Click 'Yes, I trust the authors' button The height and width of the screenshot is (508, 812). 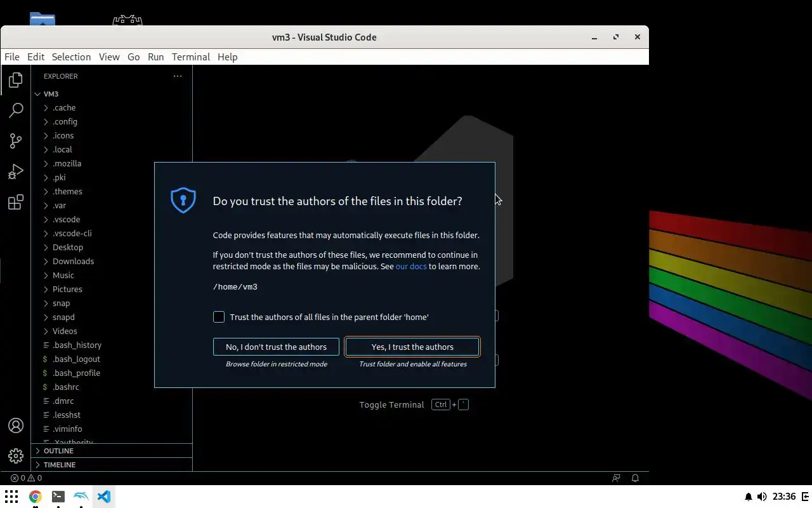(x=412, y=347)
